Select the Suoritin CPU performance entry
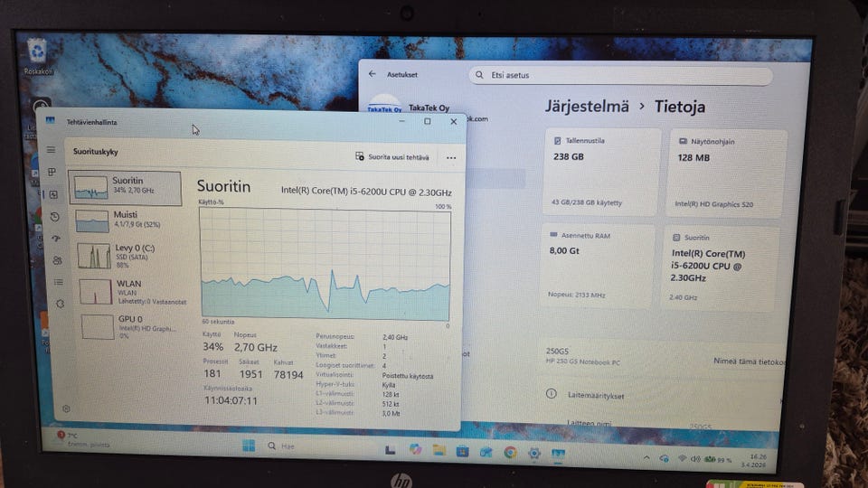Viewport: 868px width, 488px height. [125, 188]
